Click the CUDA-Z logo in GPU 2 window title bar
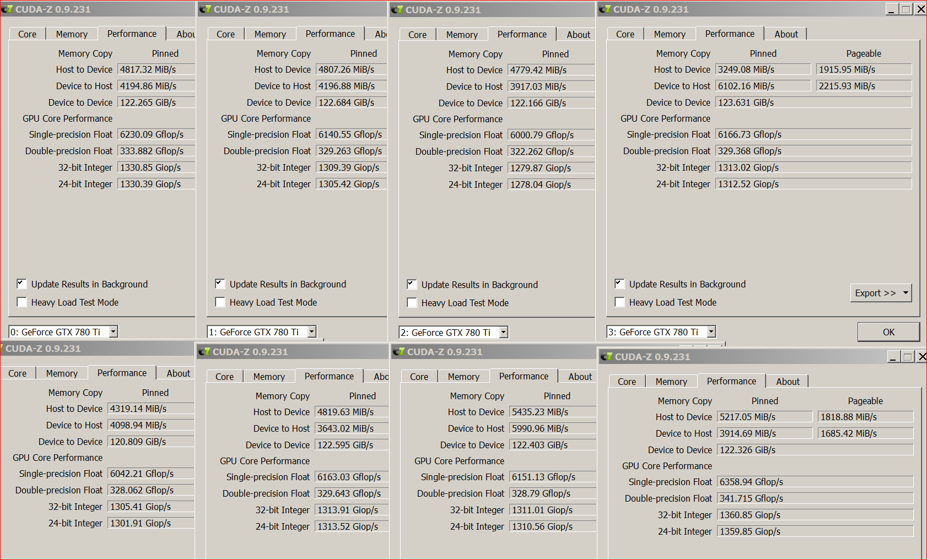The height and width of the screenshot is (560, 927). click(x=397, y=9)
